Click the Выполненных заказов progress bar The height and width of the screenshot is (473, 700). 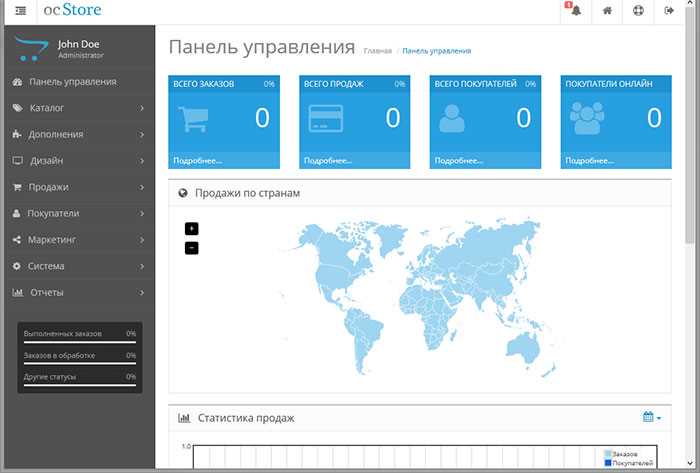pyautogui.click(x=80, y=342)
